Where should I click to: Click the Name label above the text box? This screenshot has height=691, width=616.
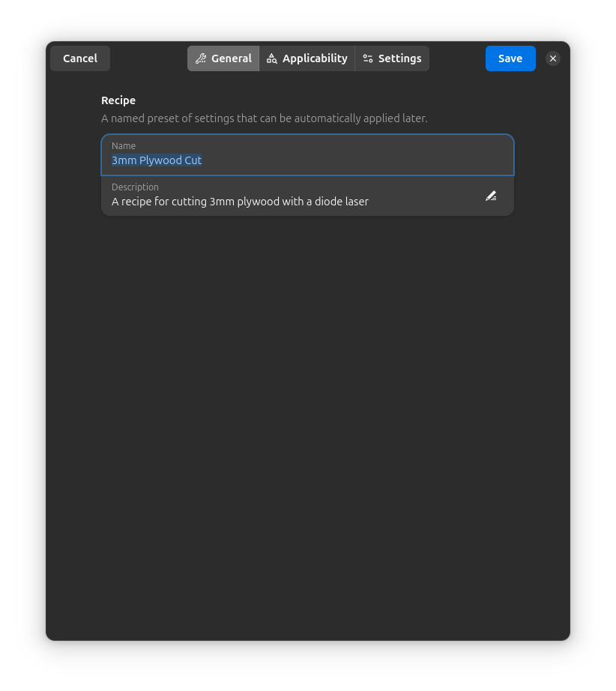tap(124, 145)
